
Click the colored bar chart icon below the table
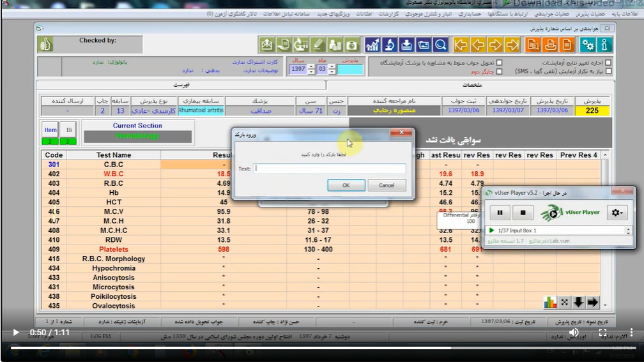click(549, 302)
